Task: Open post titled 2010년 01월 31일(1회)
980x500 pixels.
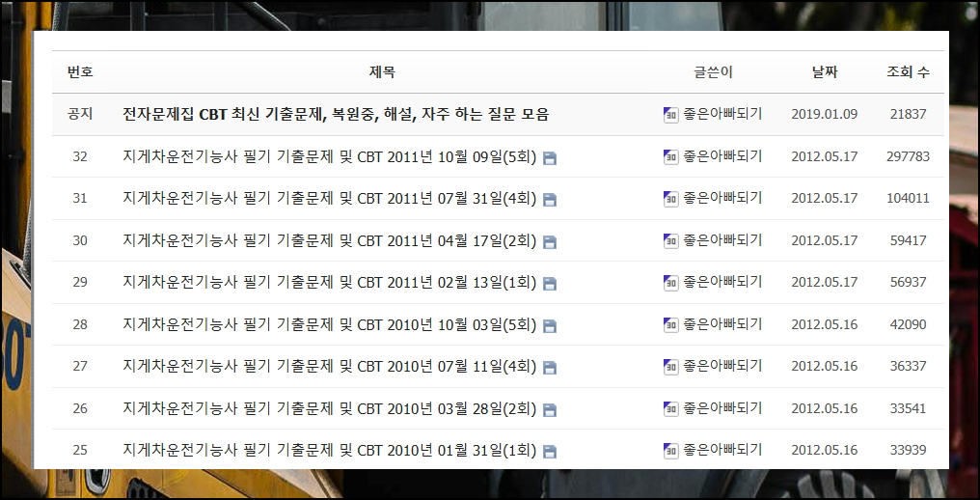Action: (329, 450)
